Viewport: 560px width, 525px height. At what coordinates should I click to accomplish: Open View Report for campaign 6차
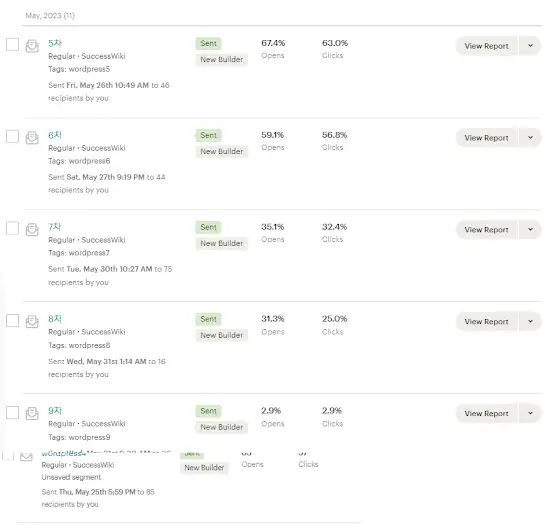[486, 138]
